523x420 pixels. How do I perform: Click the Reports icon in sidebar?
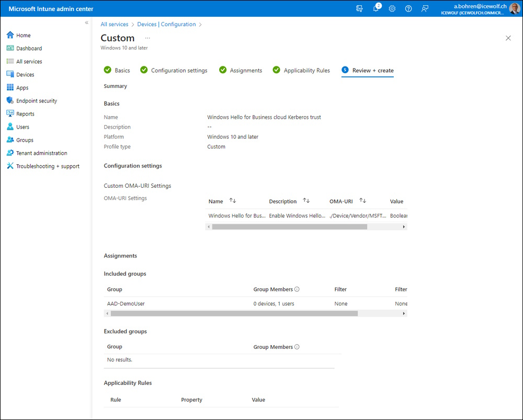coord(10,113)
